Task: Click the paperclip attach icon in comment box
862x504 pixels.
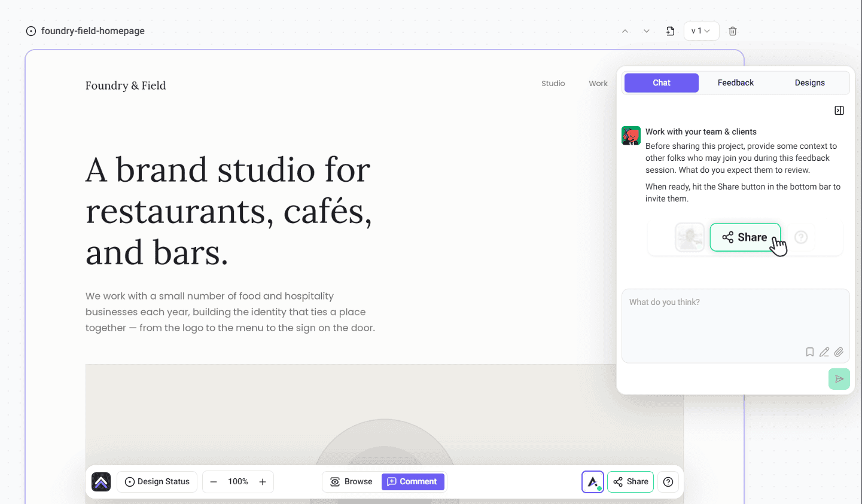Action: point(839,352)
